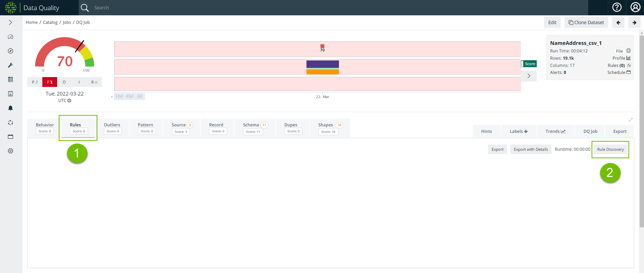Screen dimensions: 644x273
Task: Click the Clone Dataset button
Action: tap(586, 23)
